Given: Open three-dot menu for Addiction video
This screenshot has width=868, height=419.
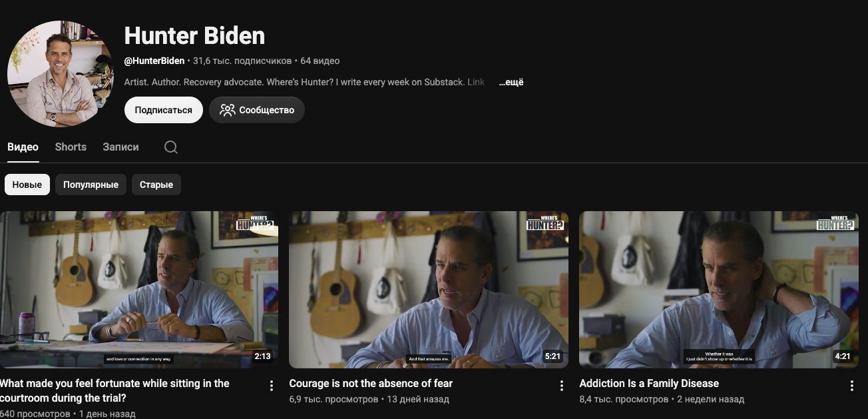Looking at the screenshot, I should tap(852, 386).
